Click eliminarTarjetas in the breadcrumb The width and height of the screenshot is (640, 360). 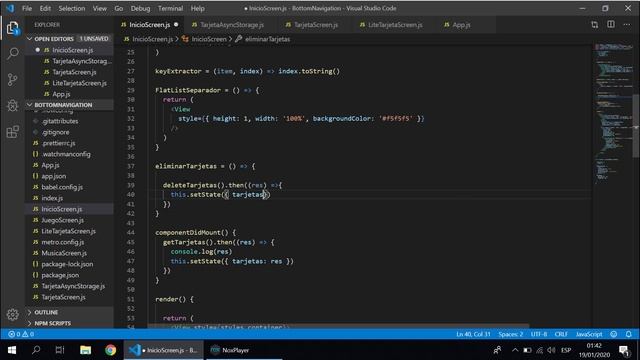click(x=267, y=39)
